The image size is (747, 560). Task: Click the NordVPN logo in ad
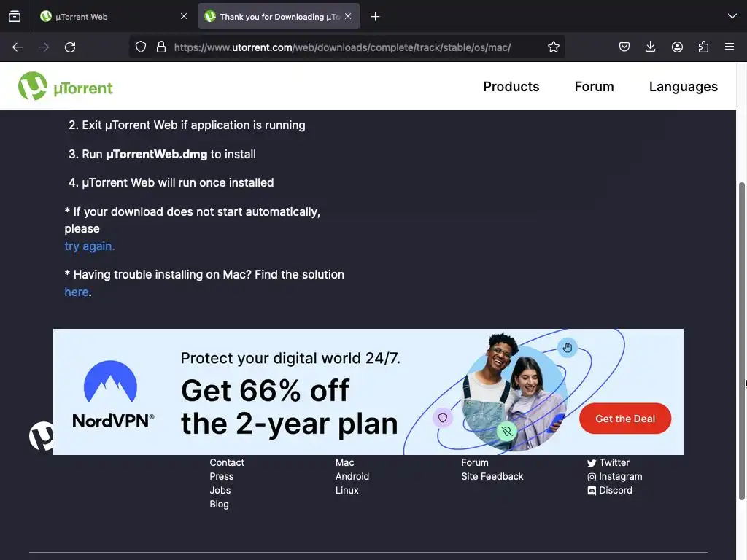[x=113, y=394]
